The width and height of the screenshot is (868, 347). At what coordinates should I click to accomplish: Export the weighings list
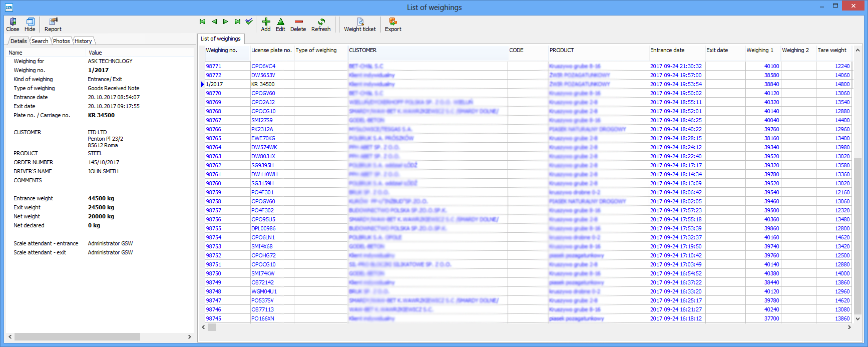[393, 25]
